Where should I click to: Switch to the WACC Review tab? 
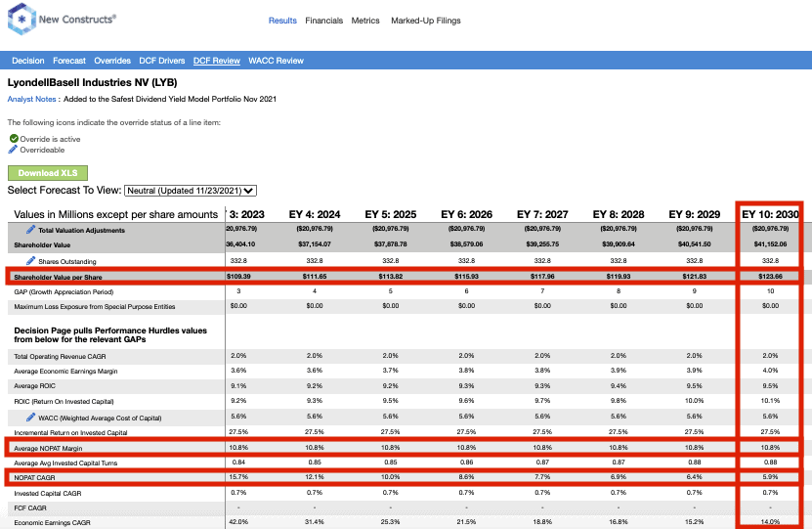276,61
